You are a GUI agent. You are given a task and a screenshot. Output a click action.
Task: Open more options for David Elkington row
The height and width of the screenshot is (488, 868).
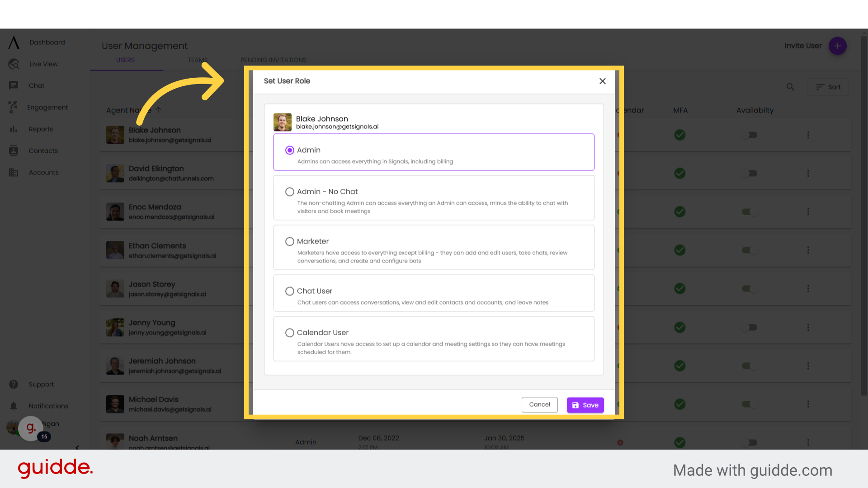[x=808, y=173]
